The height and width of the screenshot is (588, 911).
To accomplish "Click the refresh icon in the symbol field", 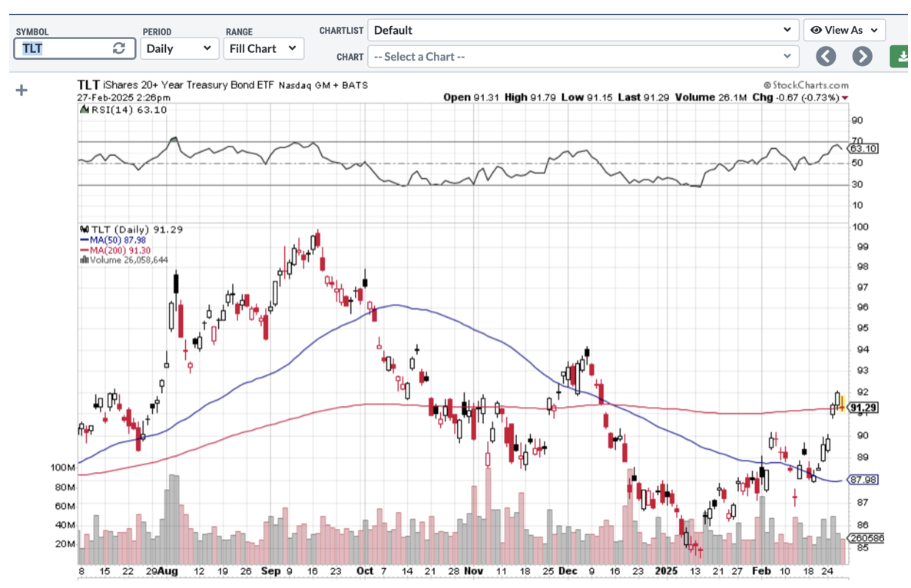I will [x=118, y=48].
